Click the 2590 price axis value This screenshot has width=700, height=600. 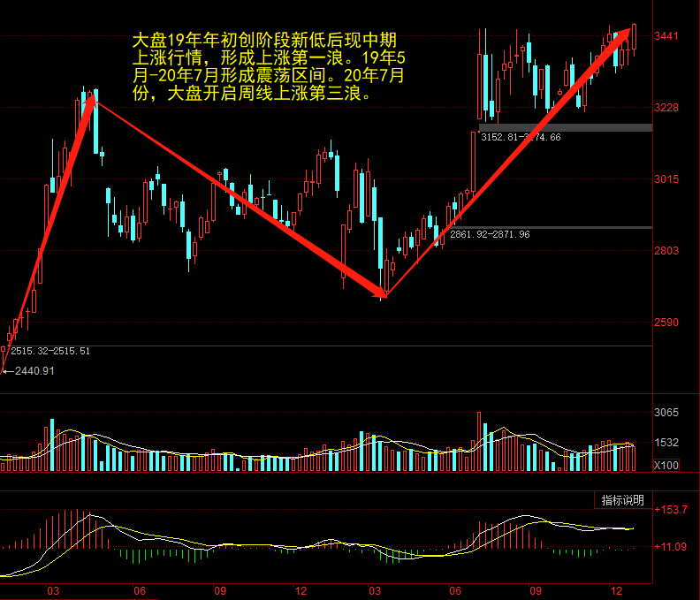tap(667, 323)
